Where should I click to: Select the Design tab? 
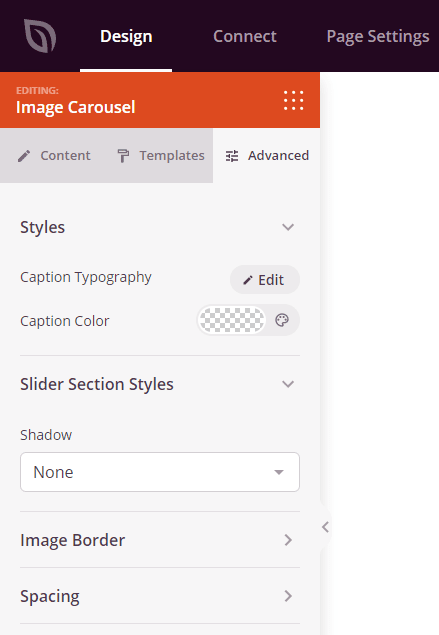point(126,36)
